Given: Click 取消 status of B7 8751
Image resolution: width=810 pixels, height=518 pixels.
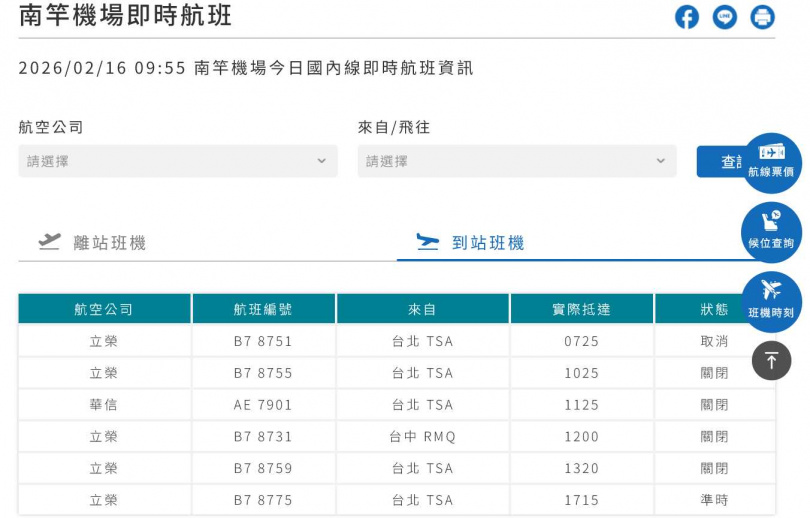Looking at the screenshot, I should (x=714, y=341).
